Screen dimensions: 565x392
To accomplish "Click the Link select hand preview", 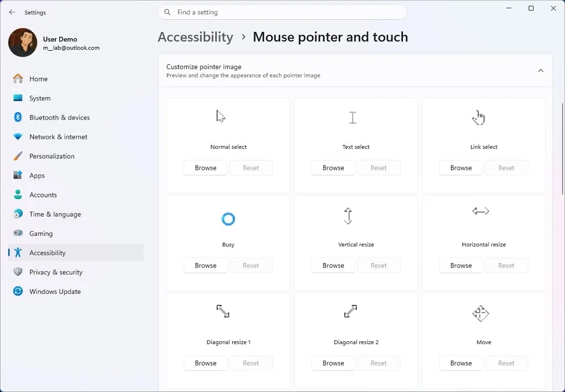I will [x=478, y=117].
